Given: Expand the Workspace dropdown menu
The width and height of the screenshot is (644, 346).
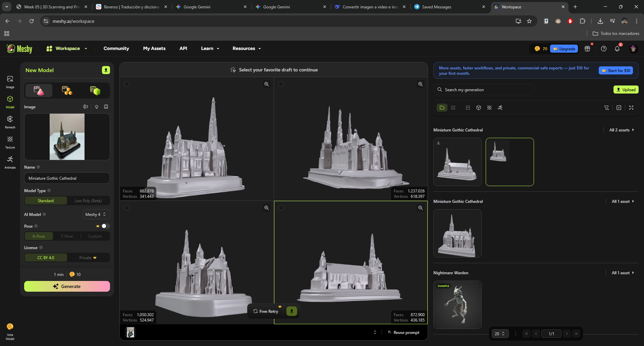Looking at the screenshot, I should point(66,48).
